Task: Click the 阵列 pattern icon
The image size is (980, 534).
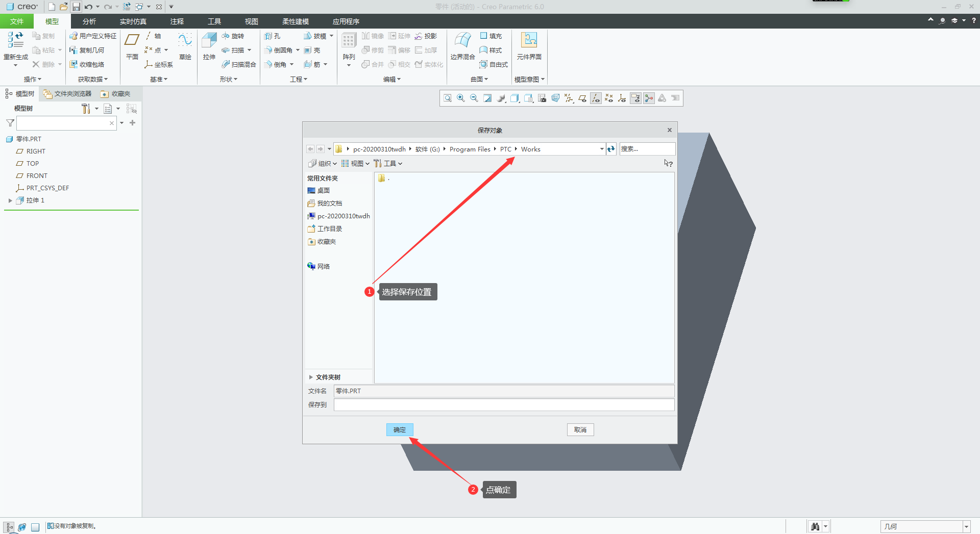Action: pyautogui.click(x=349, y=40)
